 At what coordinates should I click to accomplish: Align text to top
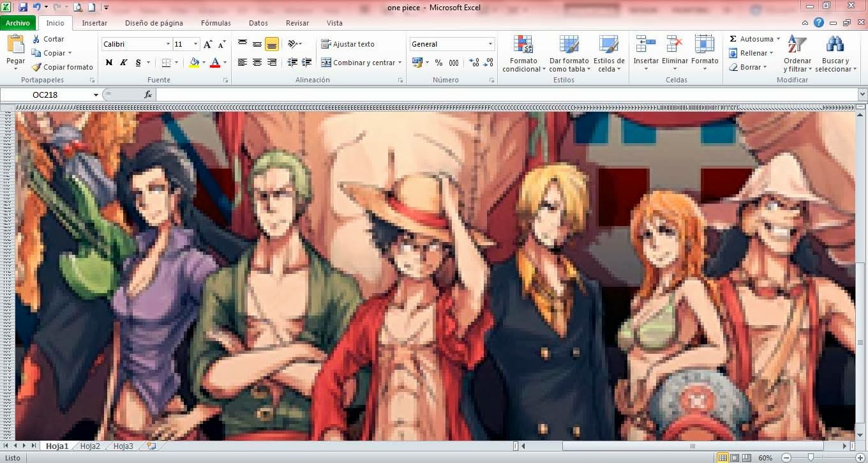(243, 44)
